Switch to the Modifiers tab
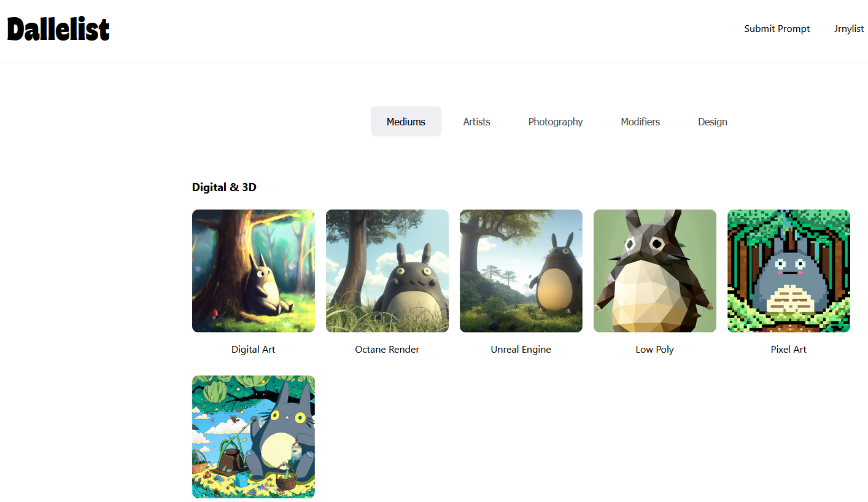This screenshot has height=502, width=868. coord(640,122)
